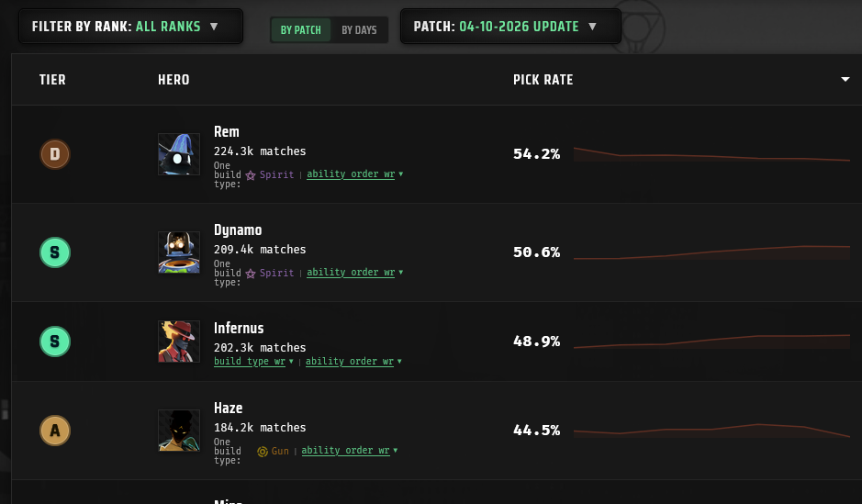Click the S tier badge for Dynamo
The height and width of the screenshot is (504, 862).
[x=55, y=252]
